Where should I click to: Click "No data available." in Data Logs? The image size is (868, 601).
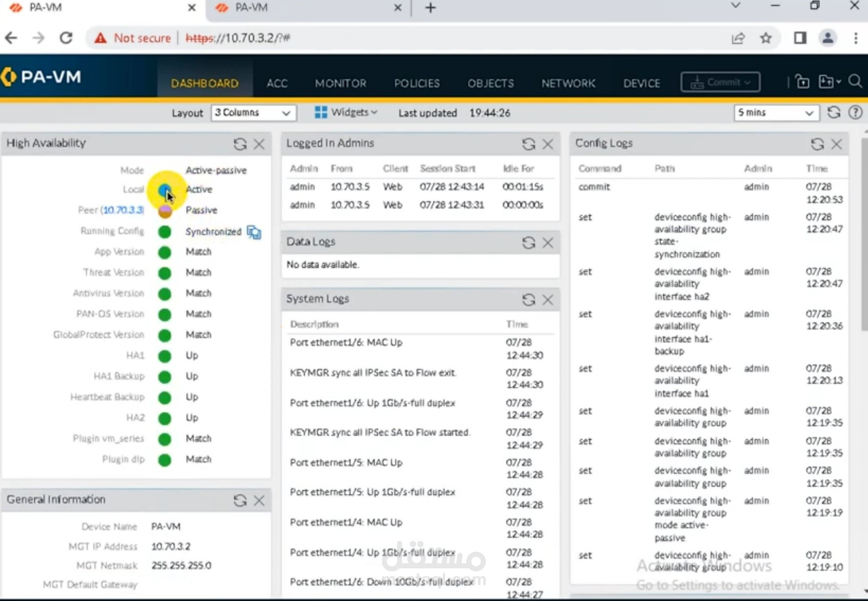point(323,265)
